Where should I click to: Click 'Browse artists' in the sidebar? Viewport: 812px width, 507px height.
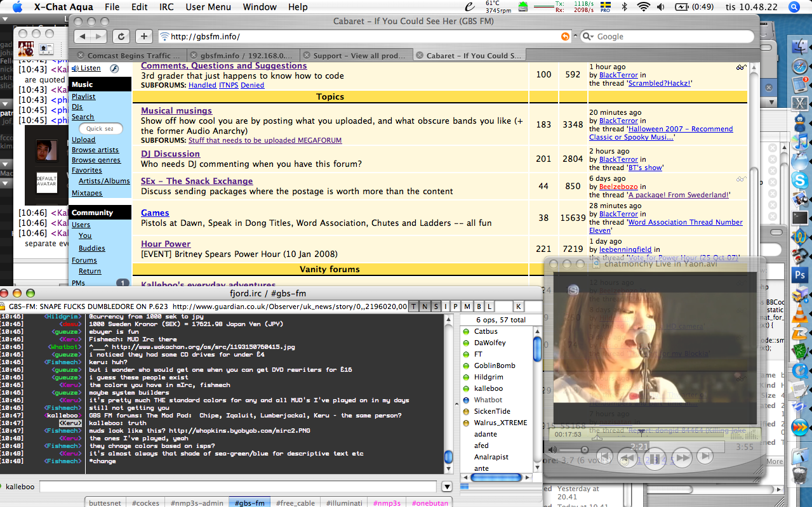pos(95,150)
